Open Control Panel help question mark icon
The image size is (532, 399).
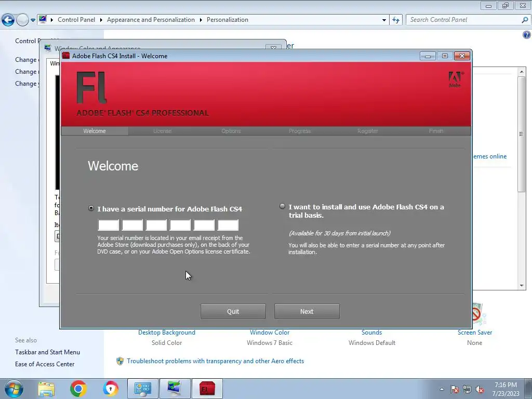(527, 35)
